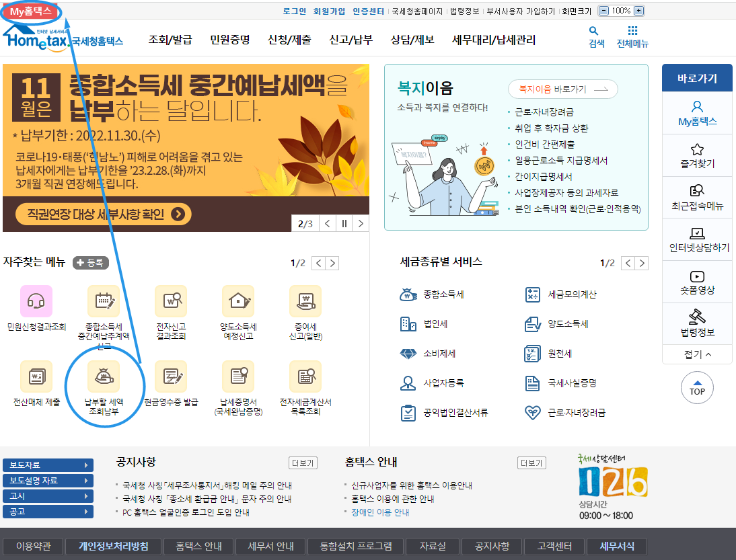Open 즐겨찾기 star in sidebar
736x560 pixels.
point(698,156)
